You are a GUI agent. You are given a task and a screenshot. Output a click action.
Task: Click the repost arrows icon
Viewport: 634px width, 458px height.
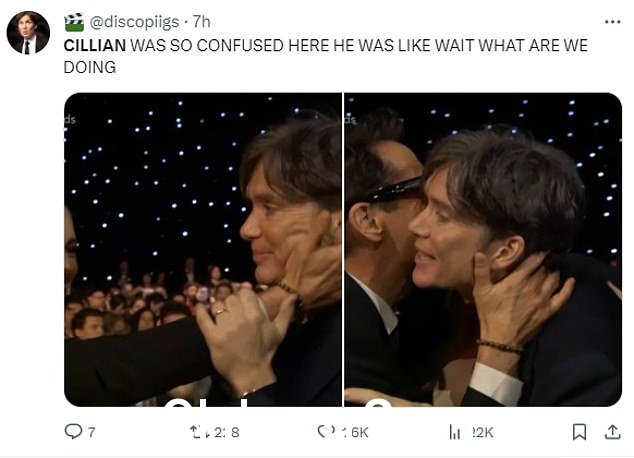point(200,432)
